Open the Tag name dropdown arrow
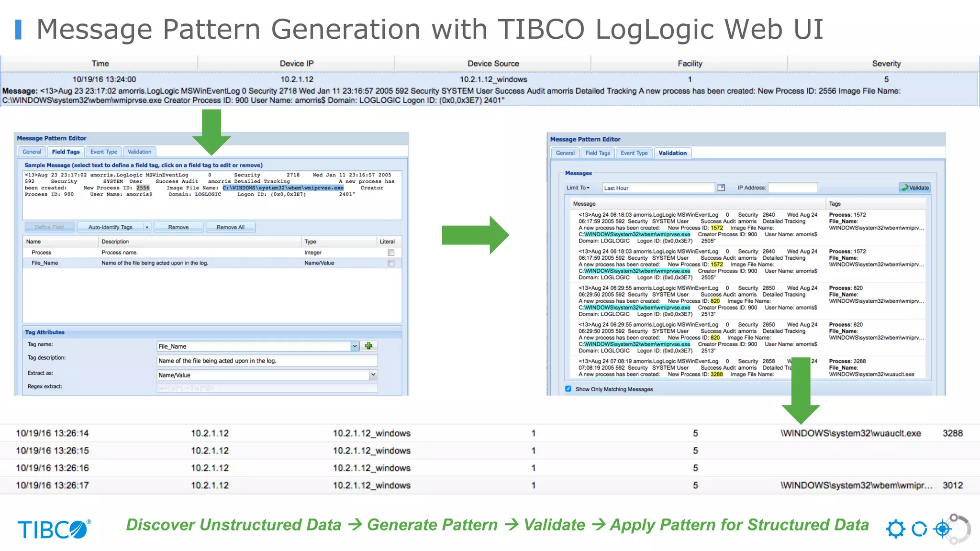 coord(355,346)
